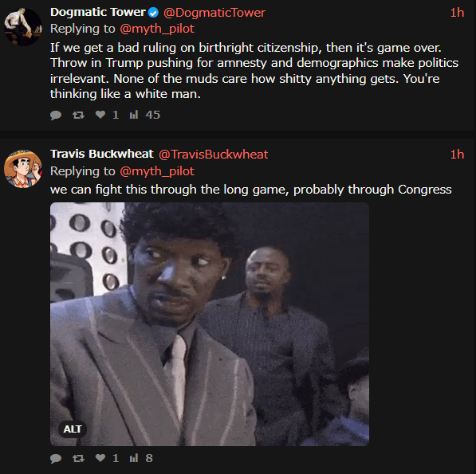Click the Travis Buckwheat display name
Viewport: 476px width, 474px height.
click(102, 154)
